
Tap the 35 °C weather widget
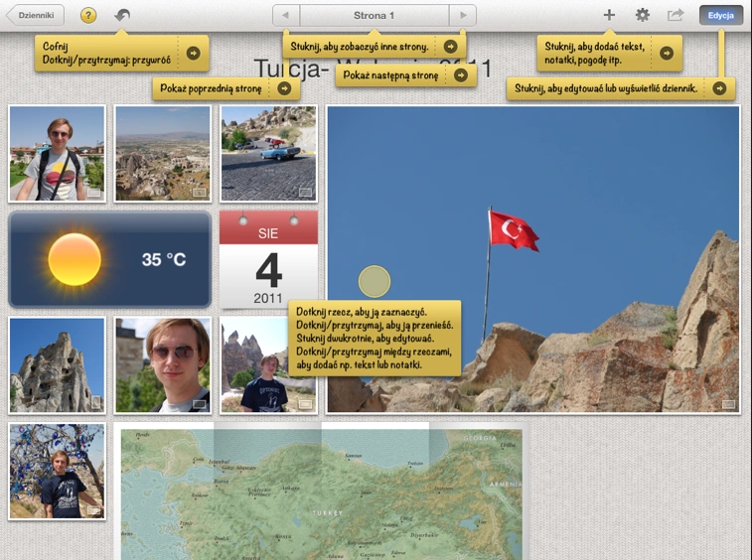click(x=110, y=259)
